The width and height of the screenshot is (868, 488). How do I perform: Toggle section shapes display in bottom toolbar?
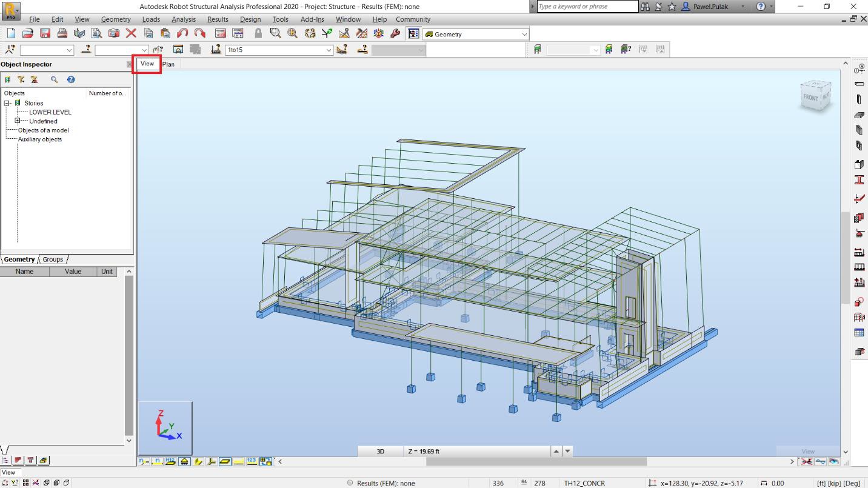198,461
